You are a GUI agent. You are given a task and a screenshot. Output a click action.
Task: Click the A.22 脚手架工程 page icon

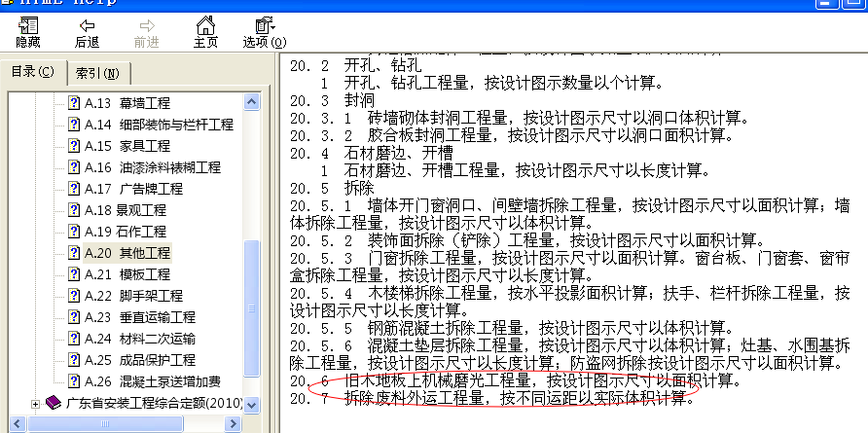point(74,296)
